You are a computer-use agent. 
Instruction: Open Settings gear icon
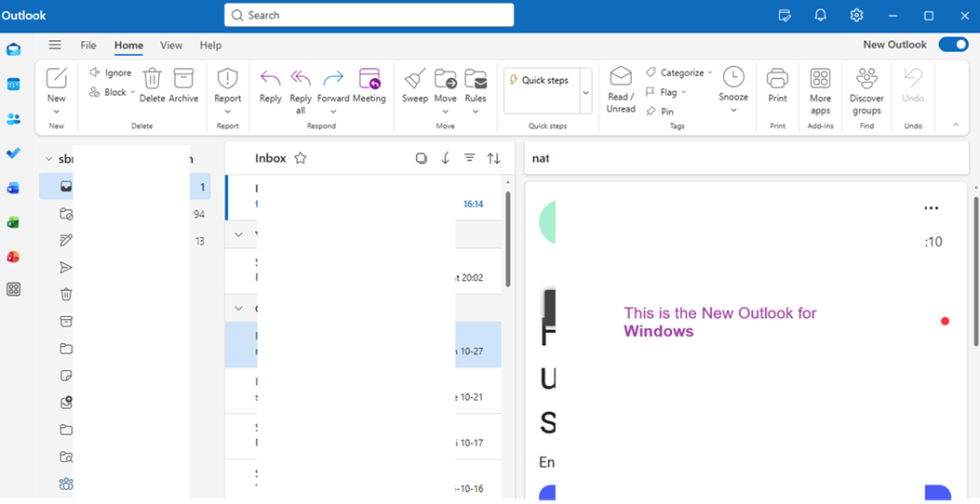tap(857, 16)
